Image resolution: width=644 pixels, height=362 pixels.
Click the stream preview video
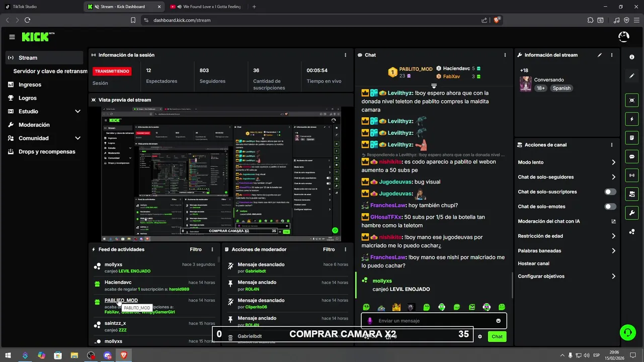(221, 174)
